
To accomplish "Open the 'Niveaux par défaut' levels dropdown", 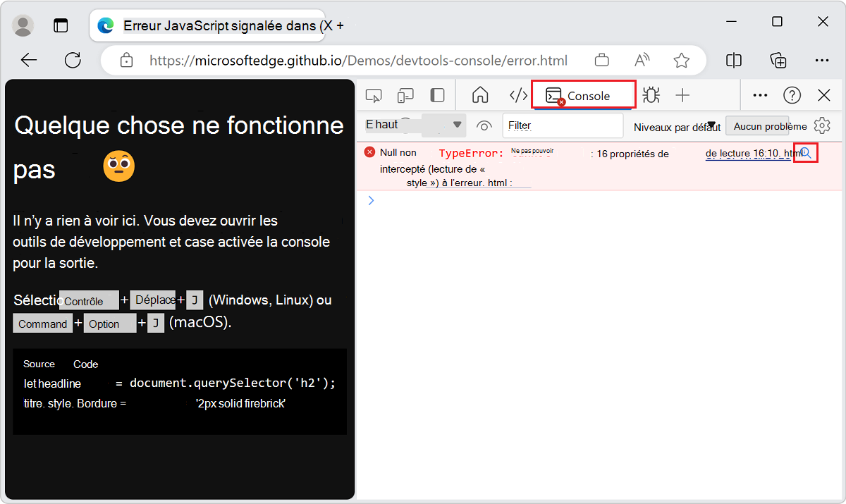I will click(677, 125).
